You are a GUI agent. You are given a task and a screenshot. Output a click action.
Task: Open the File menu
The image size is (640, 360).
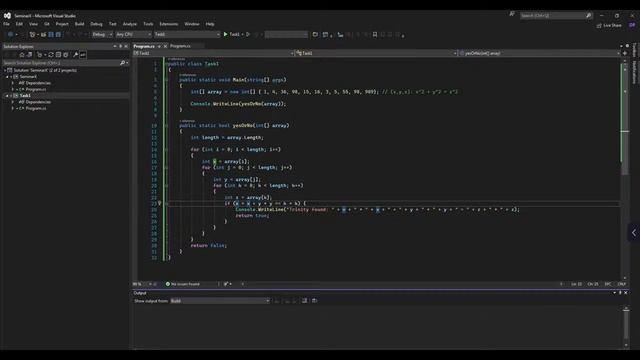tap(6, 24)
